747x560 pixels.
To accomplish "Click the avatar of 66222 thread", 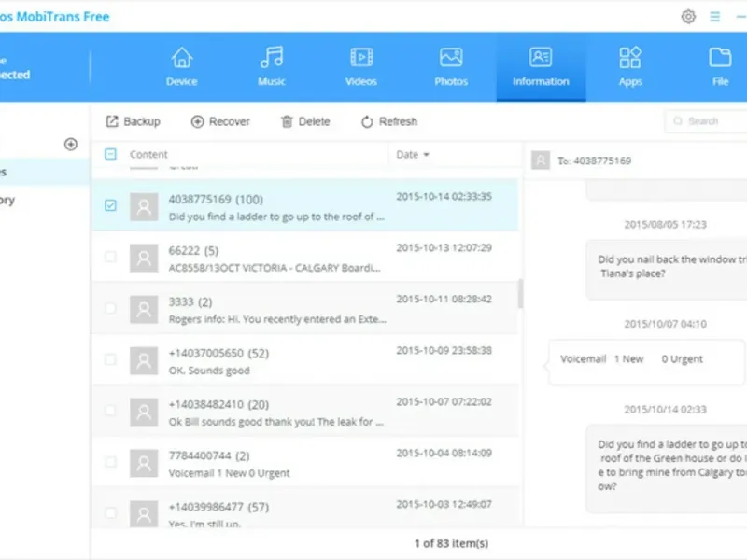I will tap(144, 259).
